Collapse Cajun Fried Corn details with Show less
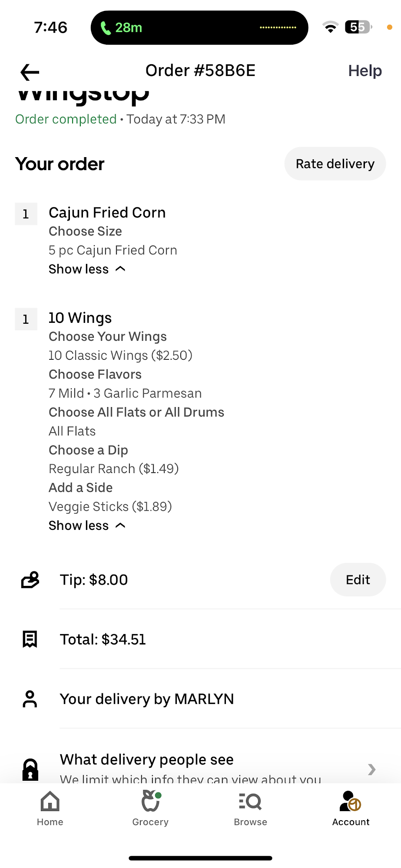Viewport: 401px width, 868px height. tap(87, 269)
